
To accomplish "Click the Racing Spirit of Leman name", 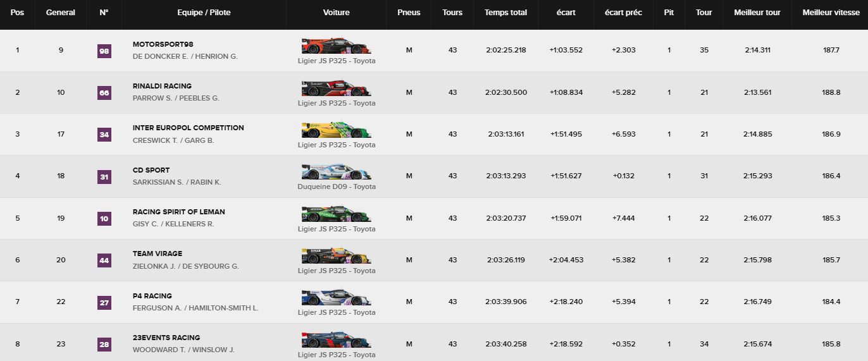I will click(179, 212).
